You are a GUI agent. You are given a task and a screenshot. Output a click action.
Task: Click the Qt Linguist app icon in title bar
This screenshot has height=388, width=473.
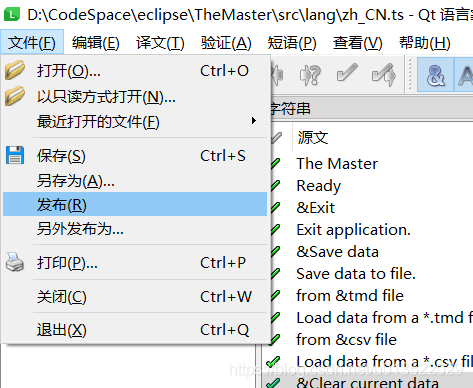pos(12,14)
